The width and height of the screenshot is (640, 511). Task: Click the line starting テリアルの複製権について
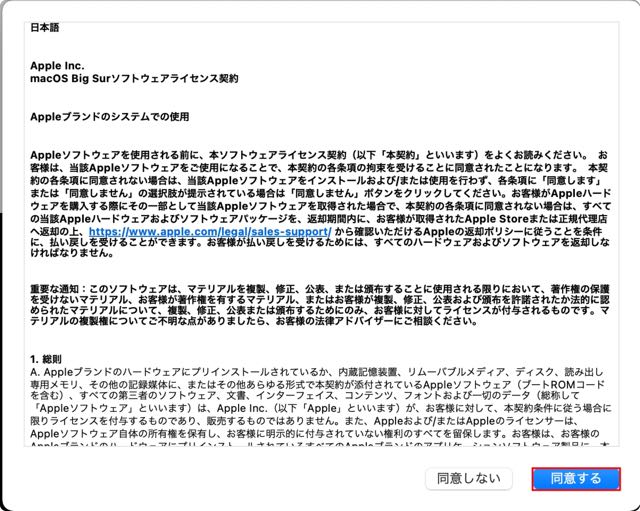[x=253, y=321]
